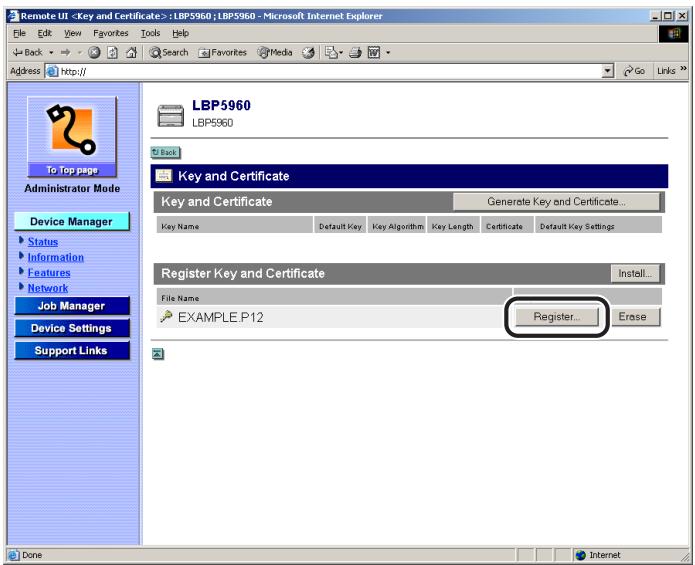Screen dimensions: 695x565
Task: Click the Refresh page icon
Action: click(x=113, y=53)
